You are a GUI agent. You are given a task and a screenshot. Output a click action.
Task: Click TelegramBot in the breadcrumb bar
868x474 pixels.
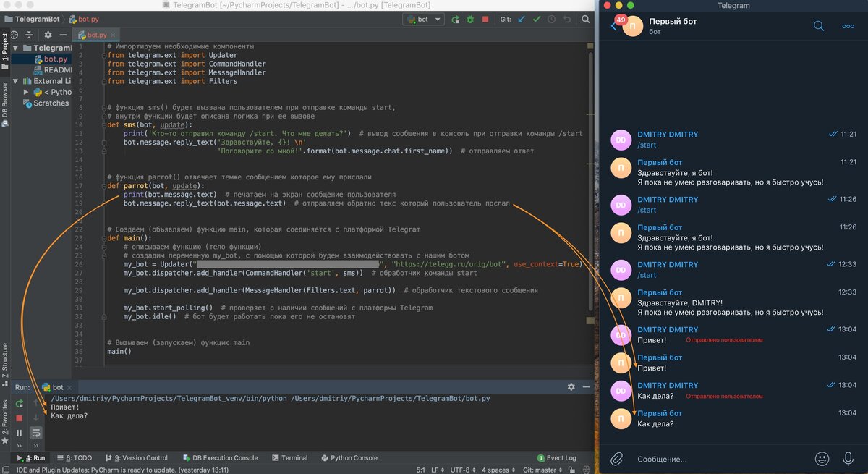click(33, 20)
